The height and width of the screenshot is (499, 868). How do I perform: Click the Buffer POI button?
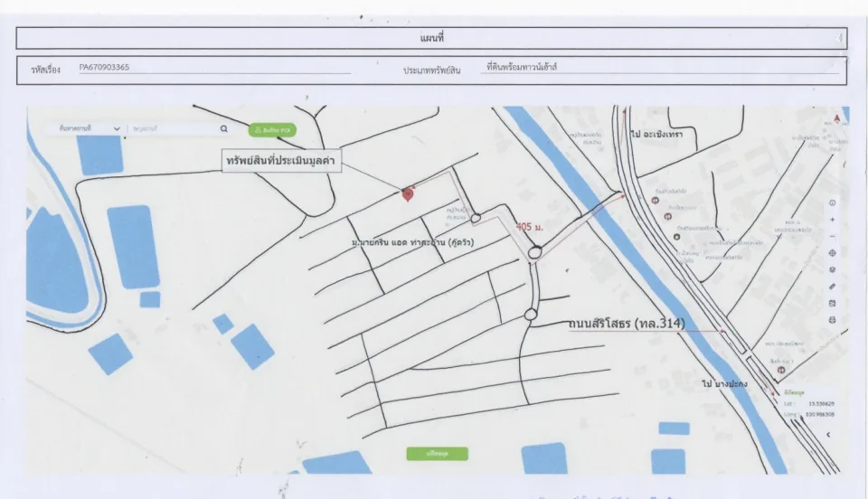tap(272, 130)
